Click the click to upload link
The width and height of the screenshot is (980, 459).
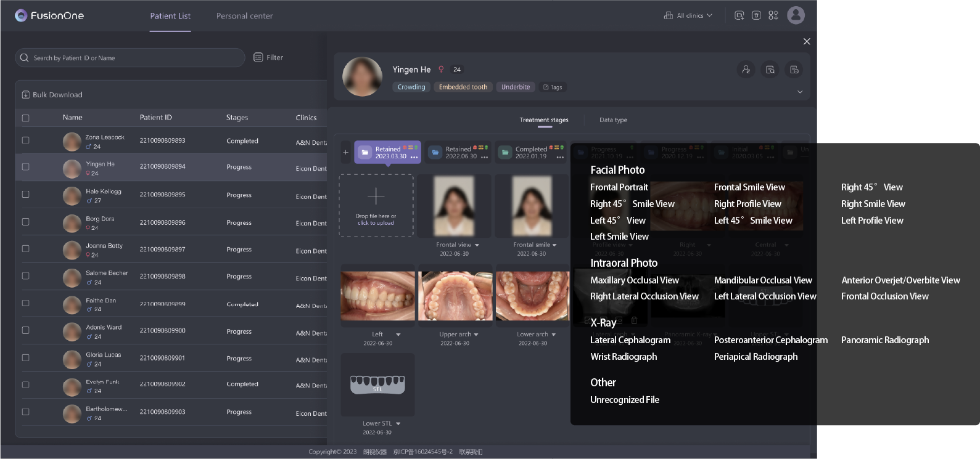(376, 223)
